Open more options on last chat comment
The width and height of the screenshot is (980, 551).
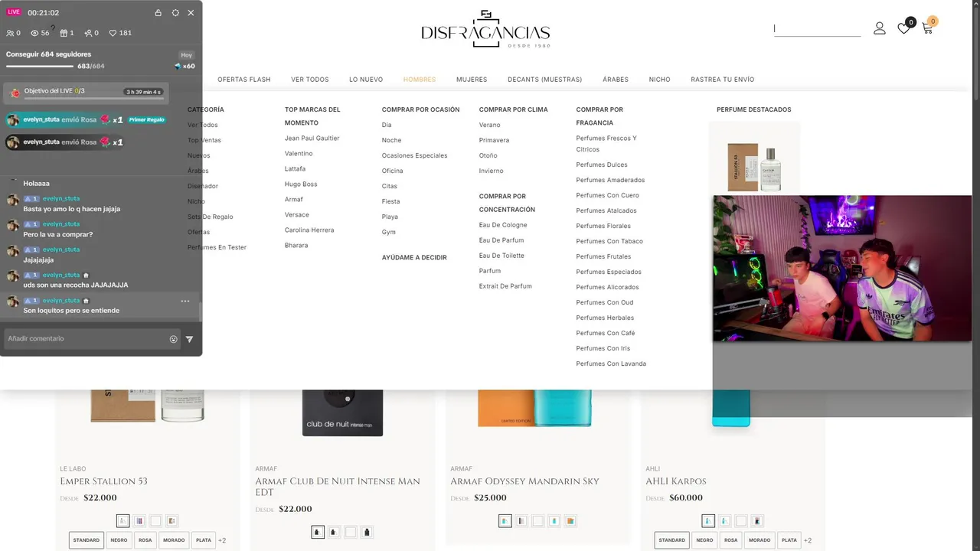coord(185,302)
